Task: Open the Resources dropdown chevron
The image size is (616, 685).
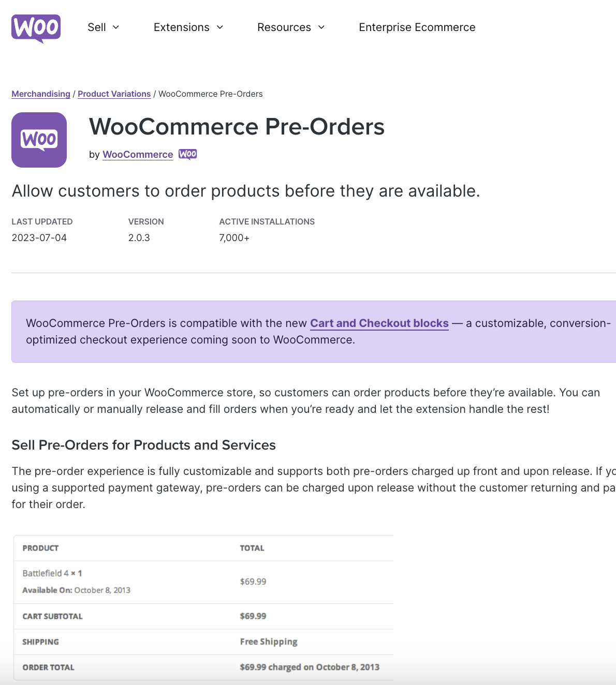Action: [x=321, y=27]
